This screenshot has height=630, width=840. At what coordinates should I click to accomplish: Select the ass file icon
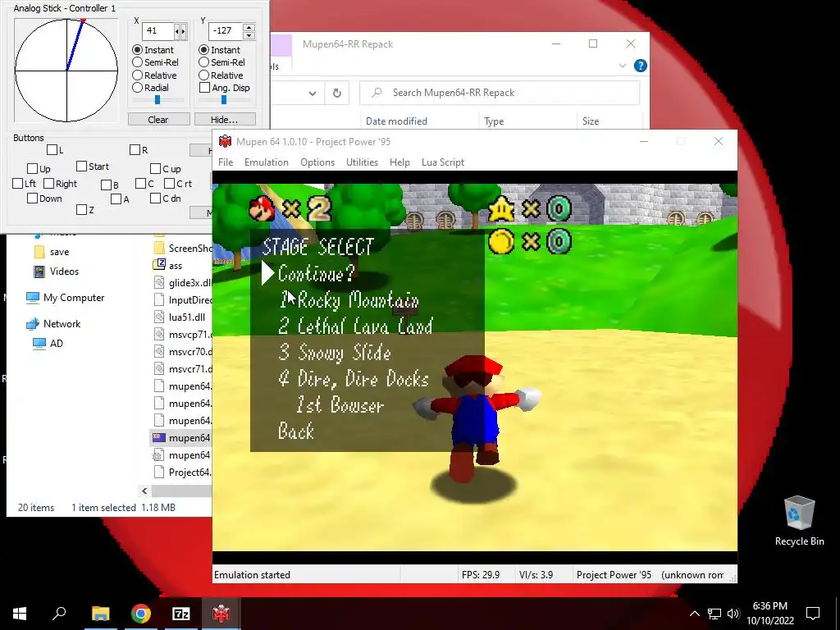point(159,265)
